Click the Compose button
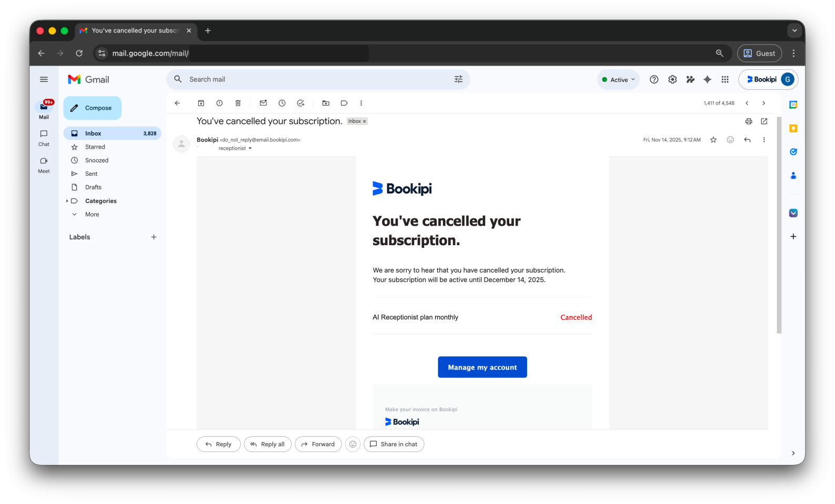This screenshot has height=504, width=835. click(x=92, y=108)
